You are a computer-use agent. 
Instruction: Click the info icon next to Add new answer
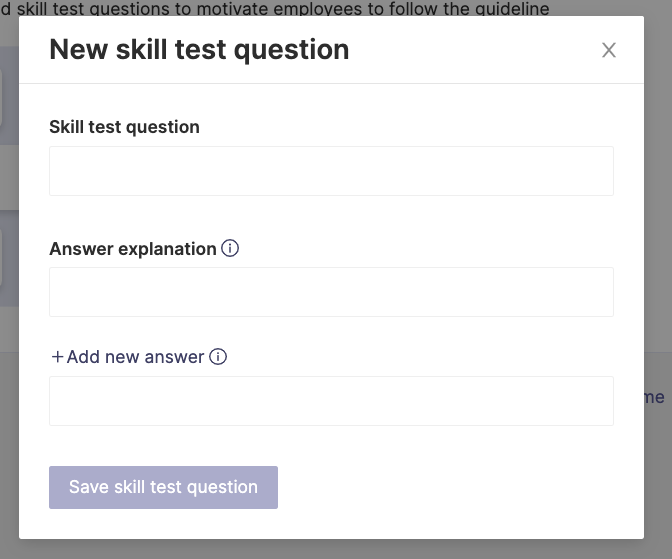[x=218, y=357]
